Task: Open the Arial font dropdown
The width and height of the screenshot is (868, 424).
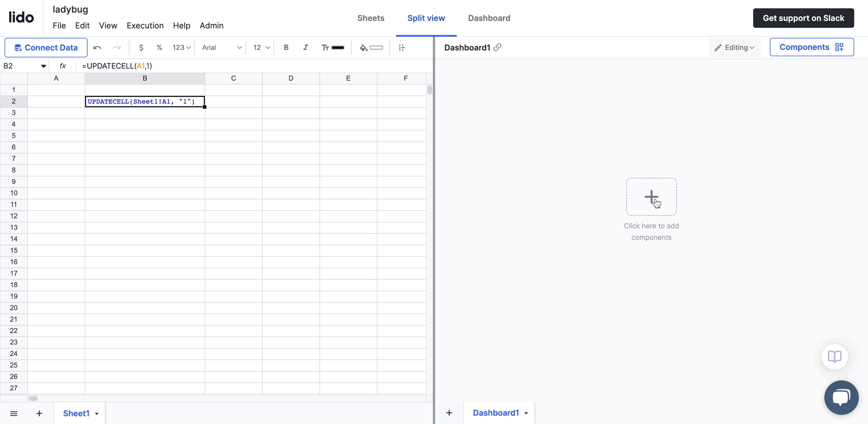Action: coord(222,48)
